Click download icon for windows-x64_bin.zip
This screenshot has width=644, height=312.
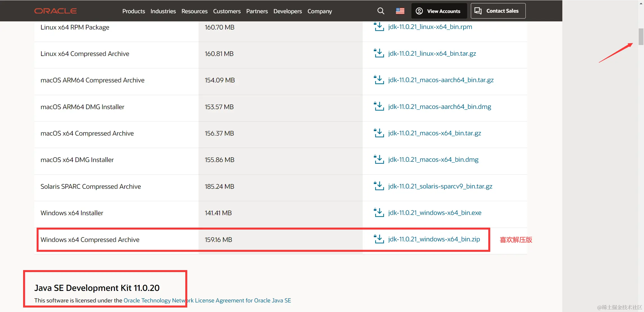click(379, 239)
